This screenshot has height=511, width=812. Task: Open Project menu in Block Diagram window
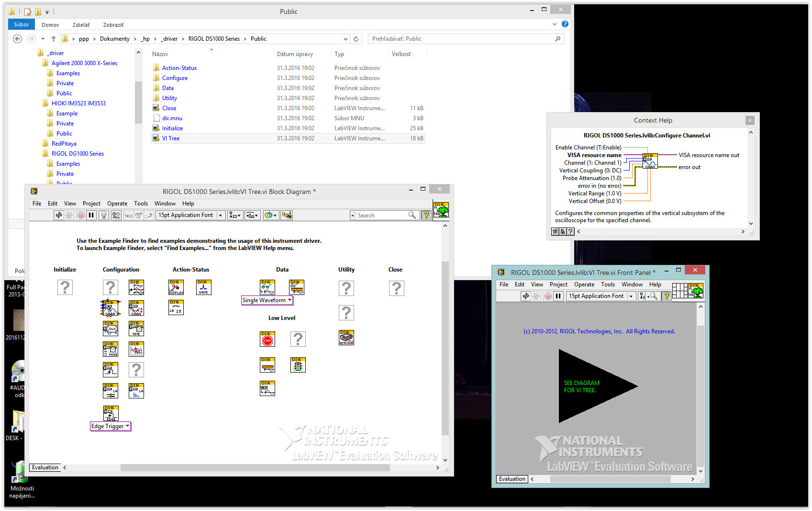91,204
